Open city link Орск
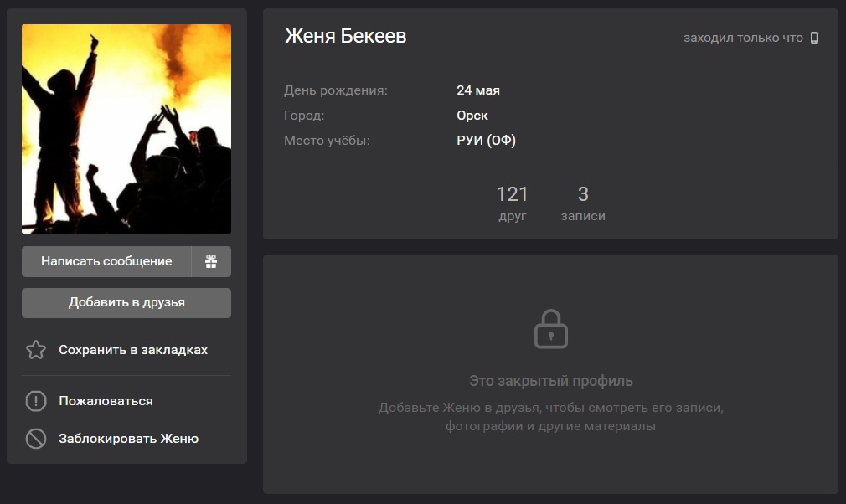 click(x=472, y=116)
